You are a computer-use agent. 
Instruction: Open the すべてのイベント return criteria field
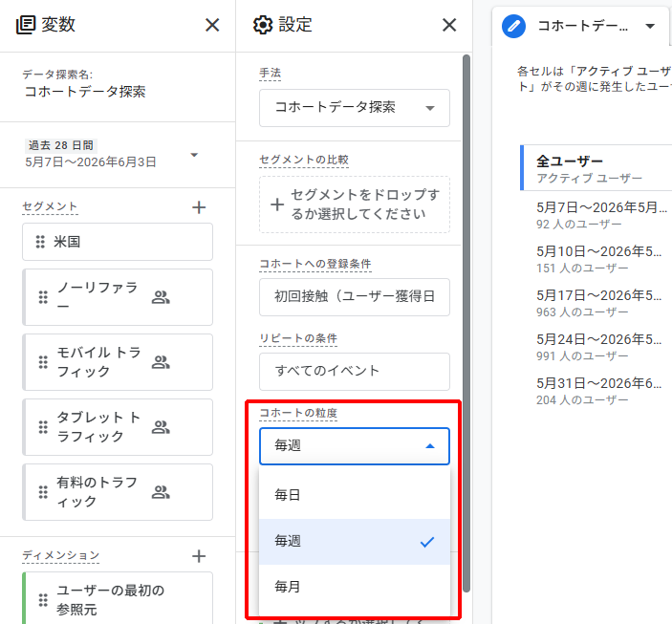[355, 372]
